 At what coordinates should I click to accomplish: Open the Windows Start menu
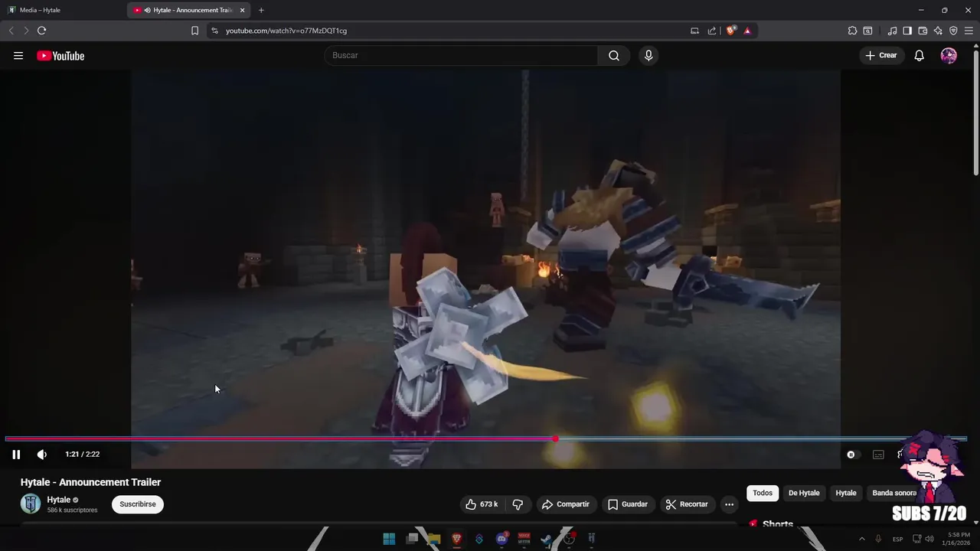pyautogui.click(x=389, y=539)
